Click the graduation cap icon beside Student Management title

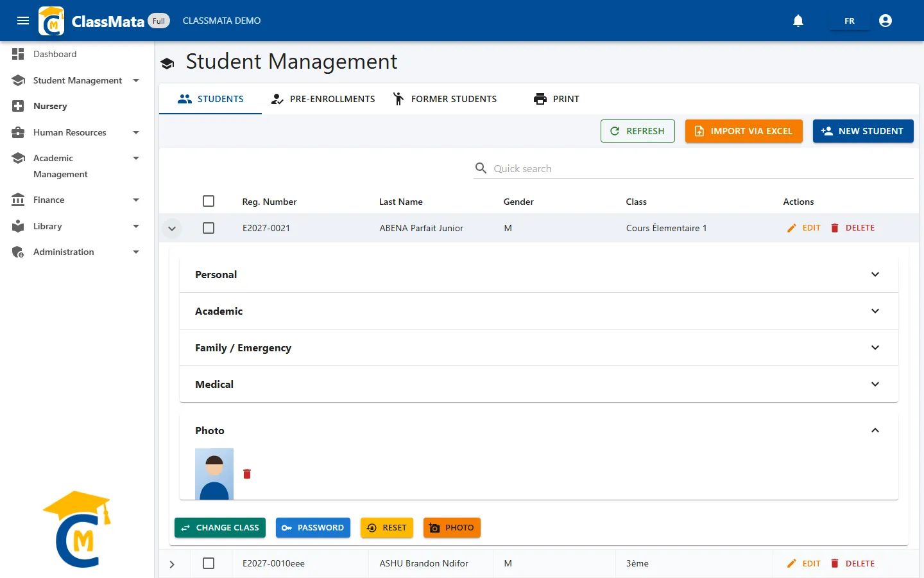click(167, 63)
